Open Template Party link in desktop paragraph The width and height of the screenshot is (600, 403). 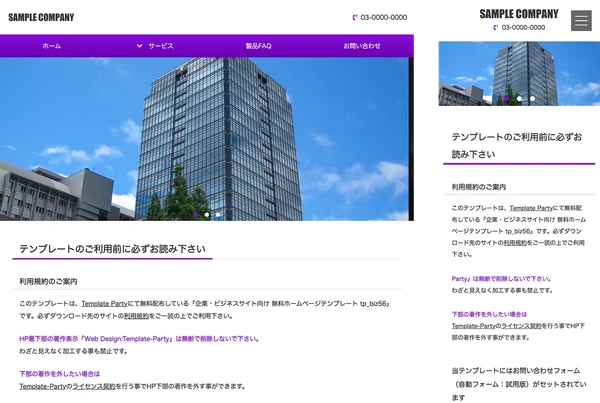[x=104, y=303]
